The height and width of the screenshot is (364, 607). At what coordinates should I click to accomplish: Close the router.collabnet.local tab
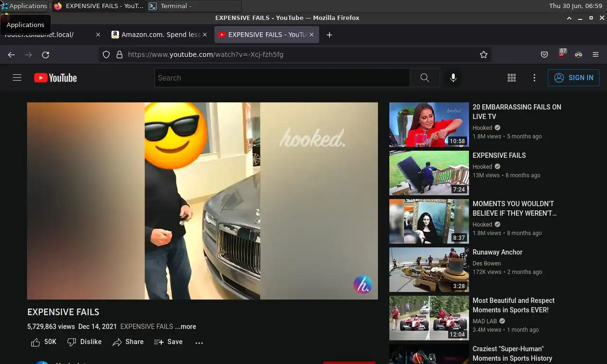click(98, 35)
